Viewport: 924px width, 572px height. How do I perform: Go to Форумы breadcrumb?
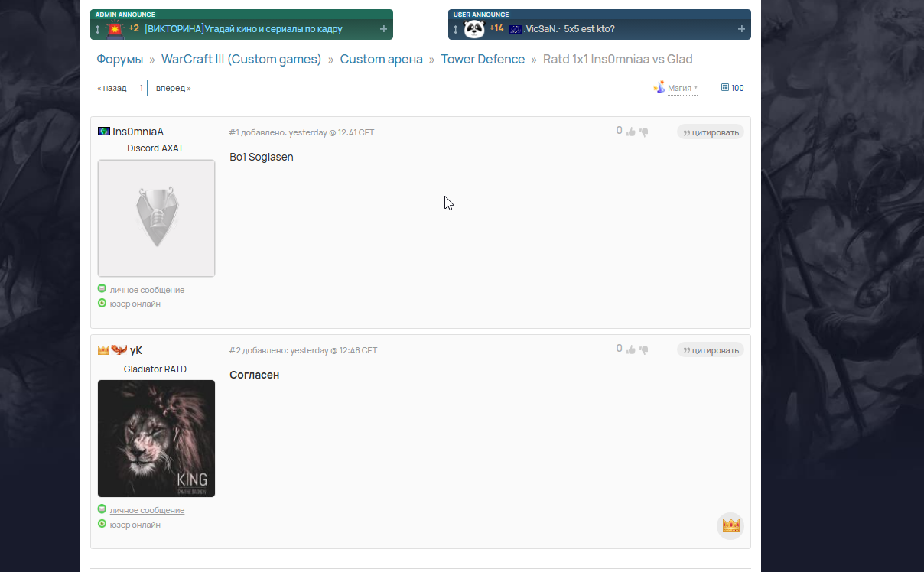click(x=119, y=59)
